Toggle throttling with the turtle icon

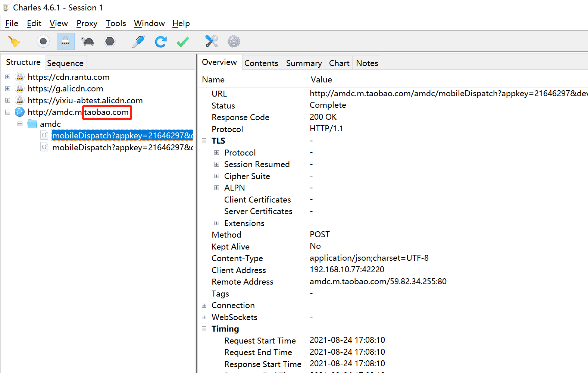88,41
